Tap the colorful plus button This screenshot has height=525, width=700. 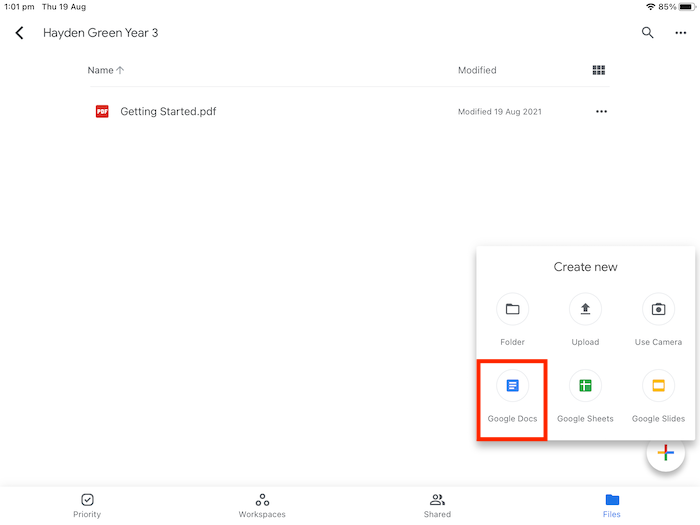pyautogui.click(x=665, y=453)
